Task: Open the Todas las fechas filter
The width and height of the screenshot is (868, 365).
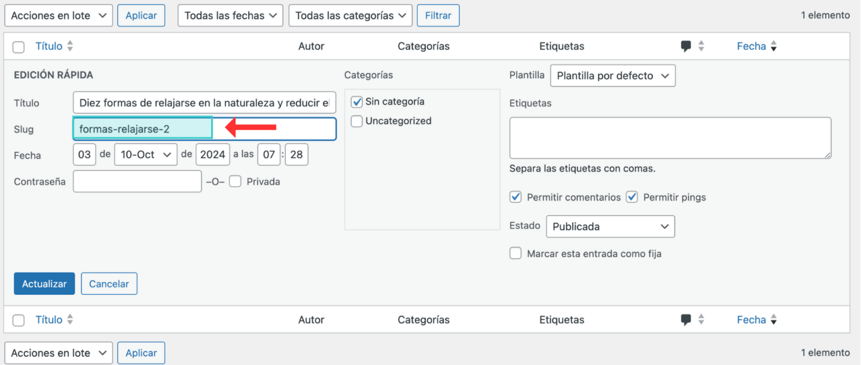Action: [x=230, y=15]
